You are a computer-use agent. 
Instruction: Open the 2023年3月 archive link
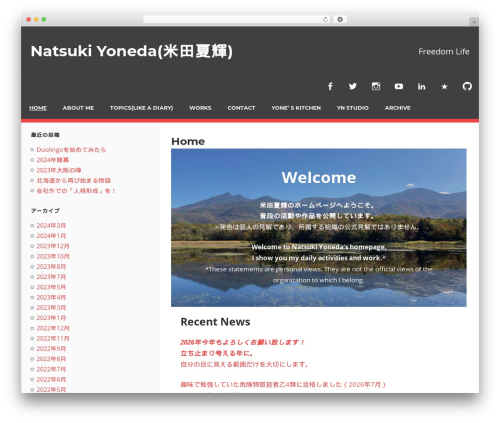51,308
